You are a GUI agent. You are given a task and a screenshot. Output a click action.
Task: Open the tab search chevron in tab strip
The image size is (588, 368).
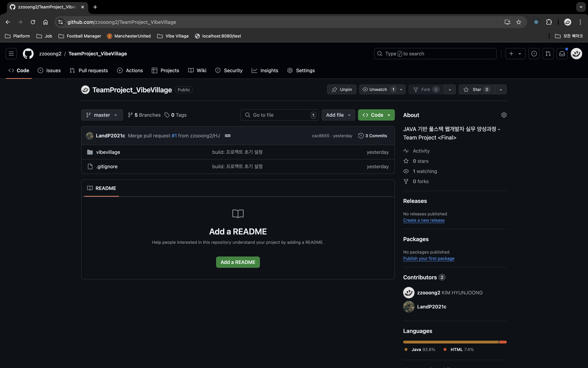pos(581,7)
